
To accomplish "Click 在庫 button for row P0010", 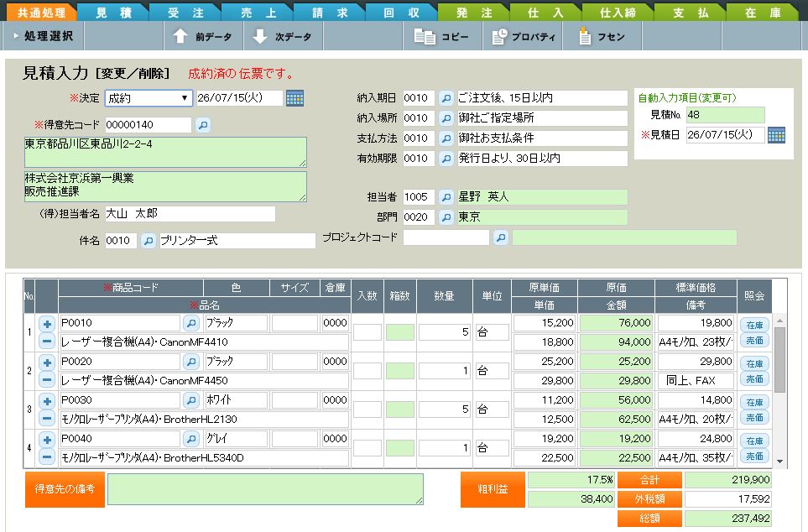I will point(754,325).
